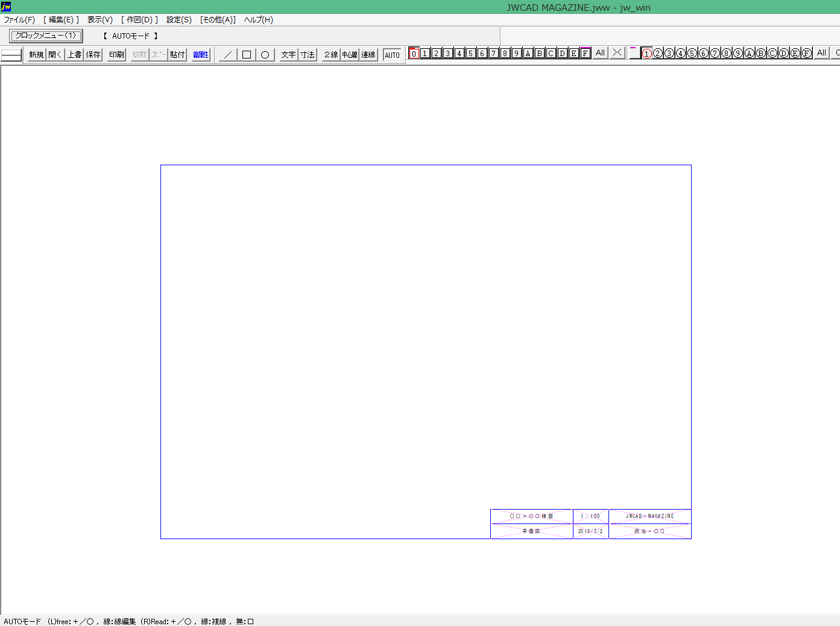Viewport: 840px width, 626px height.
Task: Select the 寸法 dimension tool
Action: coord(308,55)
